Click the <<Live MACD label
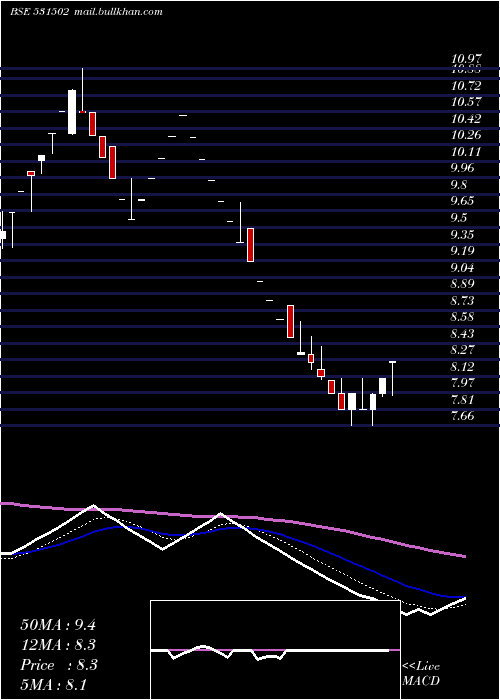Image resolution: width=500 pixels, height=700 pixels. point(421,674)
